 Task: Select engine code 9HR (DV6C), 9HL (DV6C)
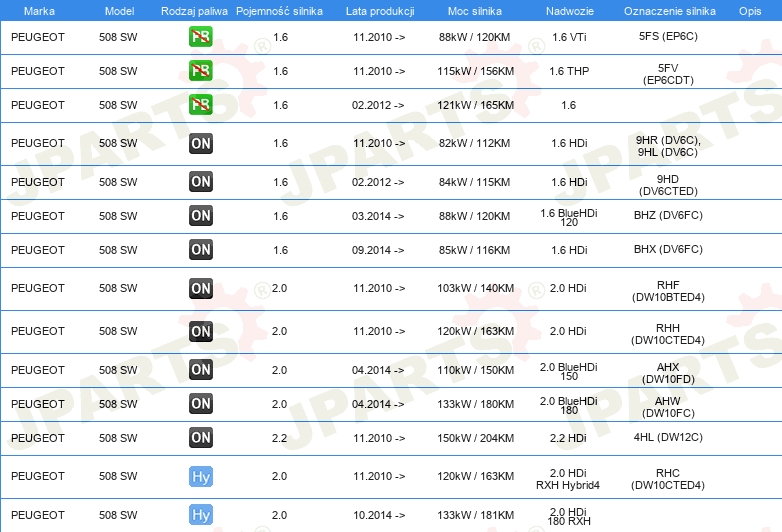coord(668,146)
